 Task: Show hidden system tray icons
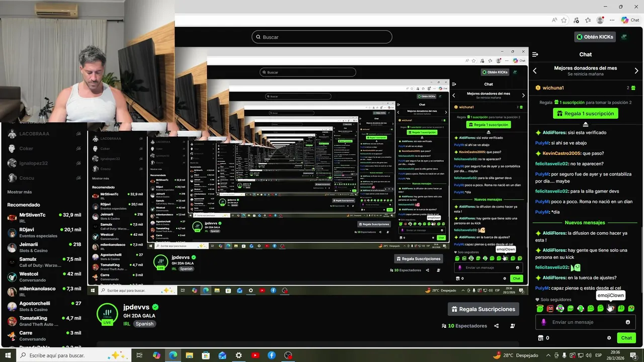pyautogui.click(x=548, y=355)
